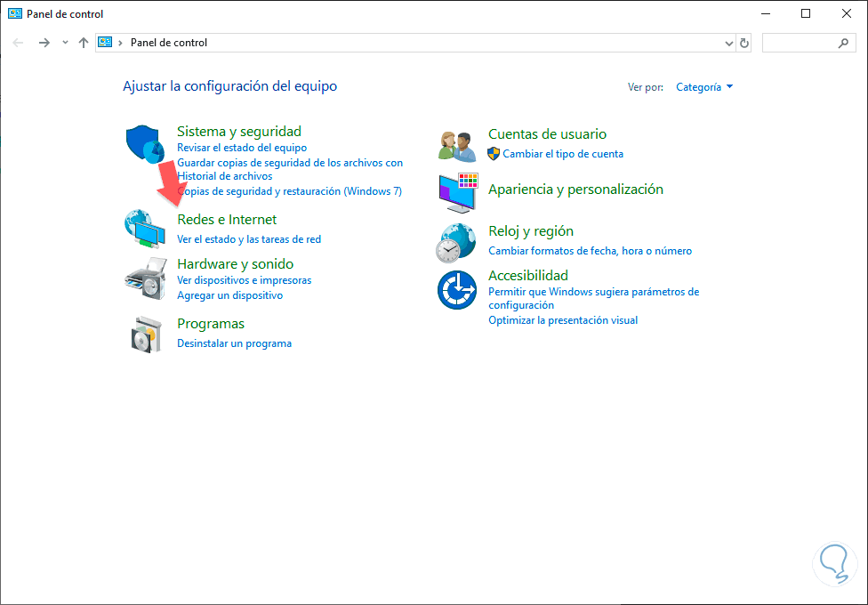Open the Programas disc box icon
Image resolution: width=868 pixels, height=605 pixels.
(145, 335)
